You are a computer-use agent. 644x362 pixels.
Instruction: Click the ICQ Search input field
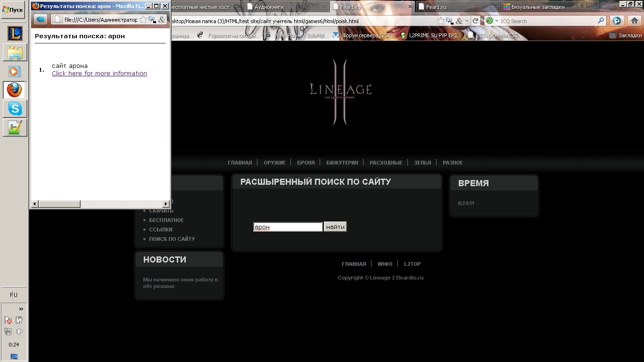click(x=548, y=21)
